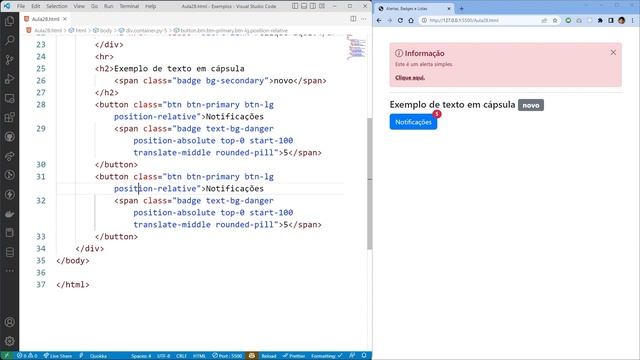
Task: Open notifications bell in status bar
Action: click(364, 356)
